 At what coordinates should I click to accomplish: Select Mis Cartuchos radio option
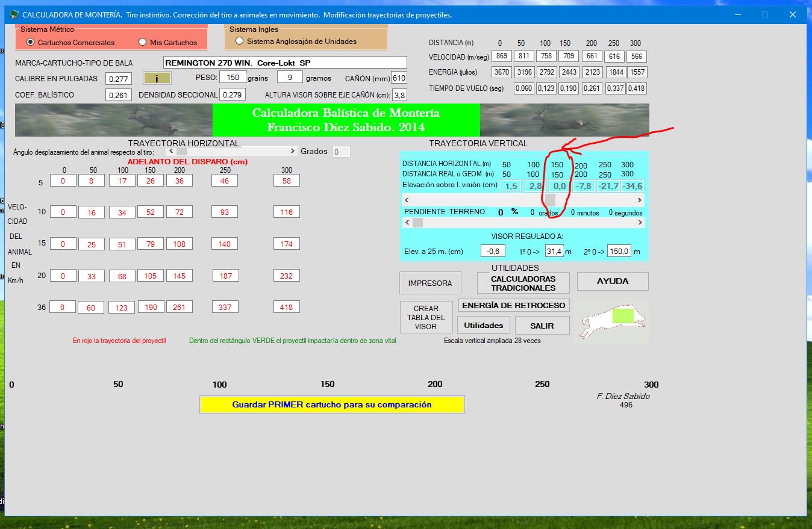(143, 42)
